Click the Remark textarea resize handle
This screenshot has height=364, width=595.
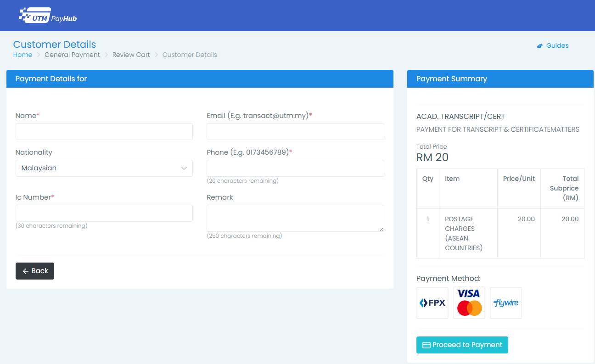point(381,229)
